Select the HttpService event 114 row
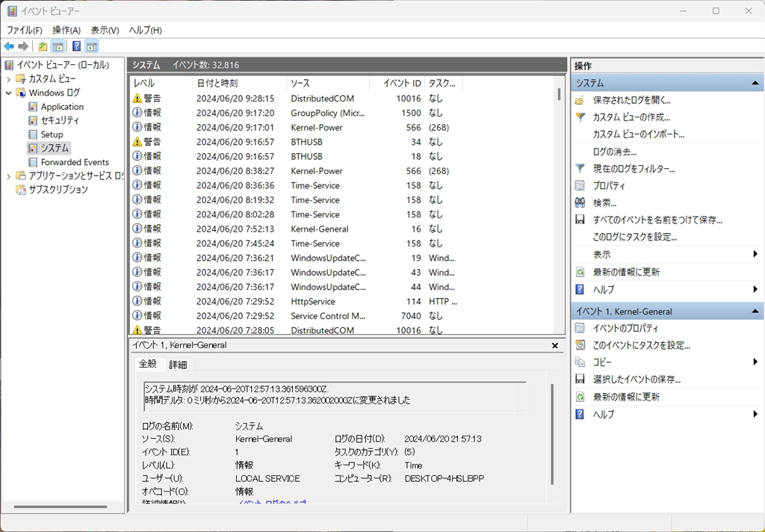Image resolution: width=765 pixels, height=532 pixels. pos(342,302)
